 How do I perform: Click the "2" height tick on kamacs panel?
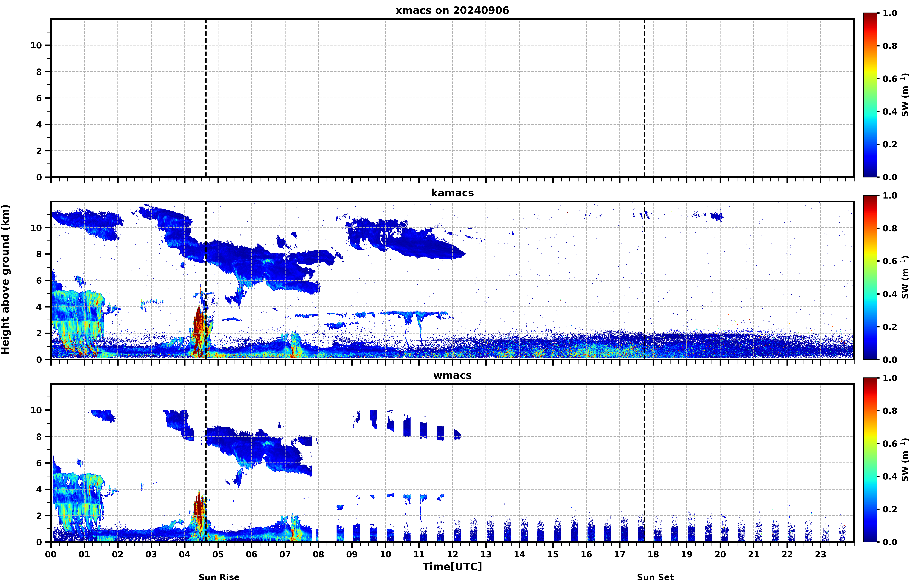(39, 333)
